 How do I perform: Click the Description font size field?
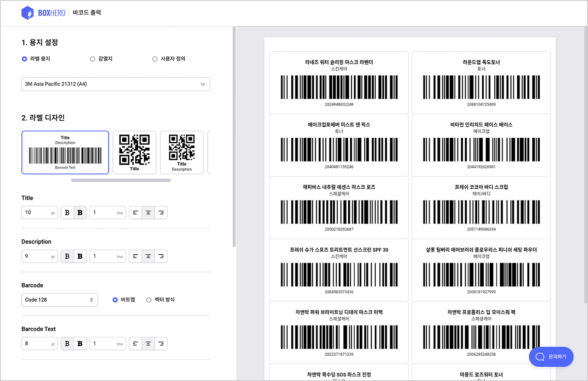click(40, 256)
